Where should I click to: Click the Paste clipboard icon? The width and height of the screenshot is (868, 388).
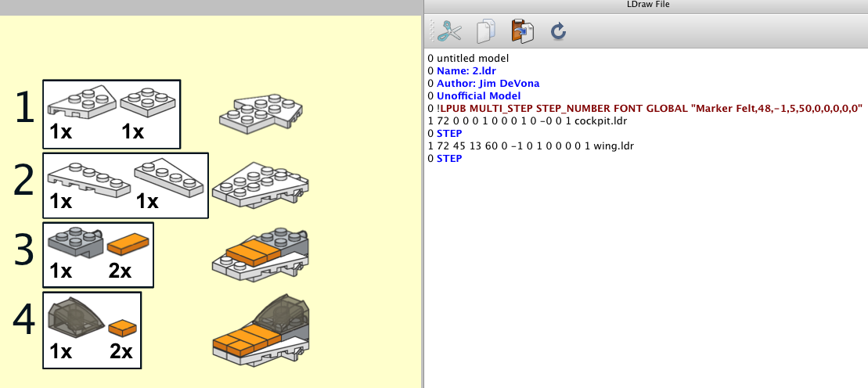click(x=523, y=31)
